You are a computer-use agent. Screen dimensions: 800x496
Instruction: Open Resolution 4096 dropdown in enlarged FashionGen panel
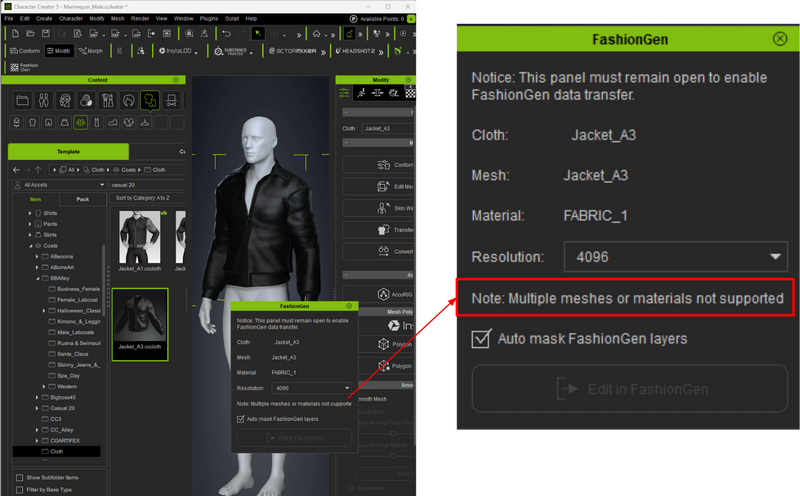tap(676, 257)
